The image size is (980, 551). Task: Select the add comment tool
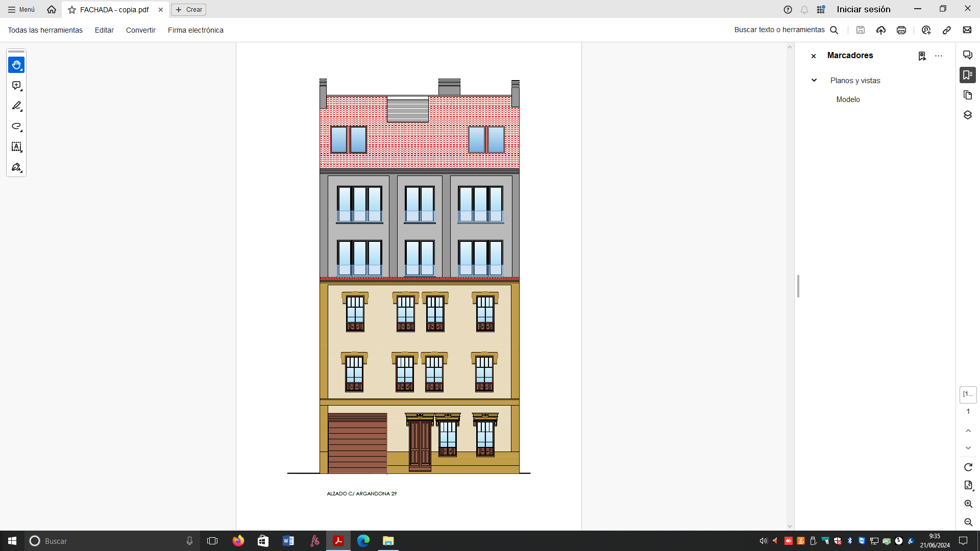[16, 86]
